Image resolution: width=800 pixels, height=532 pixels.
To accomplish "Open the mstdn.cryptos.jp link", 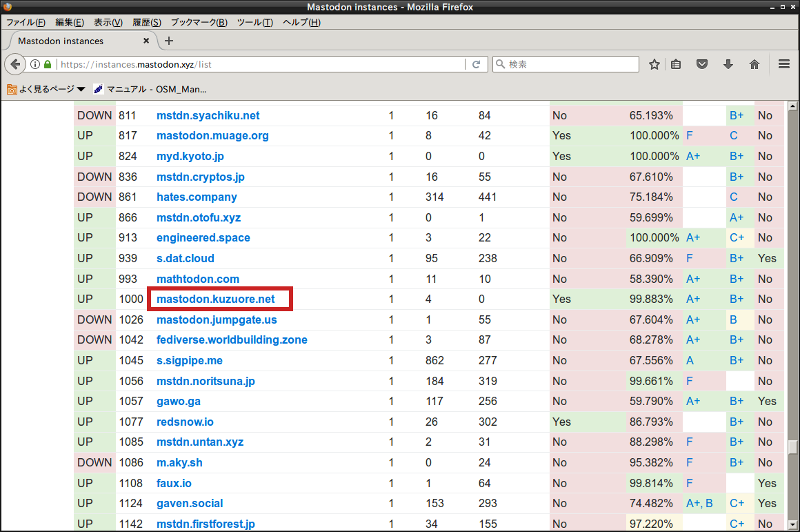I will point(201,177).
